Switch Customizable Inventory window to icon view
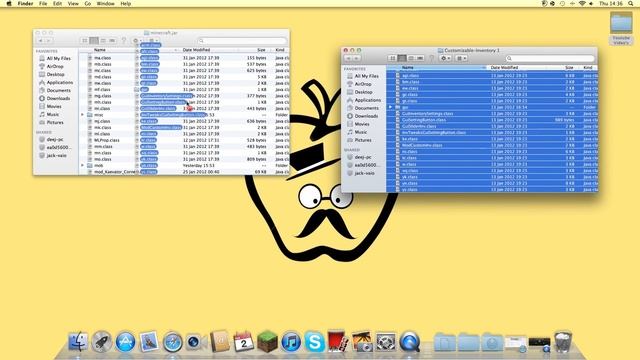 [x=393, y=58]
